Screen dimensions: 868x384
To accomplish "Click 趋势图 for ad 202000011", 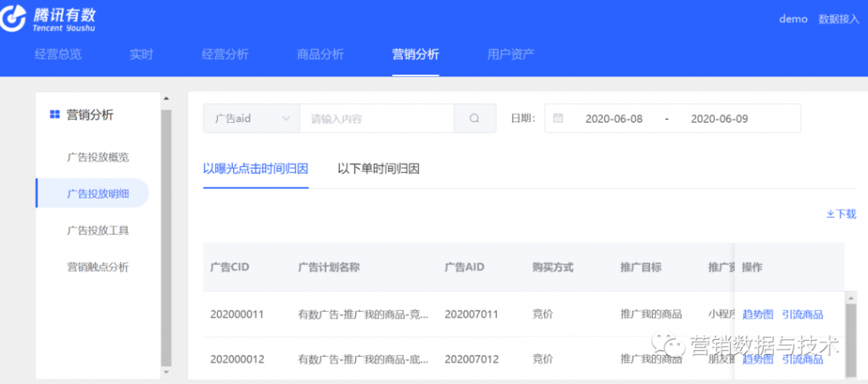I will coord(758,314).
